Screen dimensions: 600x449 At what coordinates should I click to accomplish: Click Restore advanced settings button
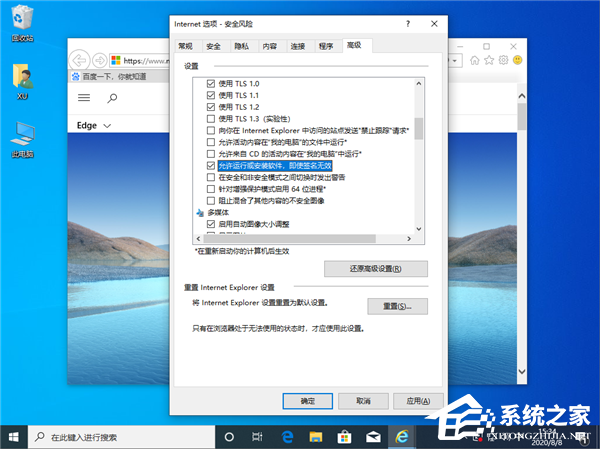(x=376, y=269)
